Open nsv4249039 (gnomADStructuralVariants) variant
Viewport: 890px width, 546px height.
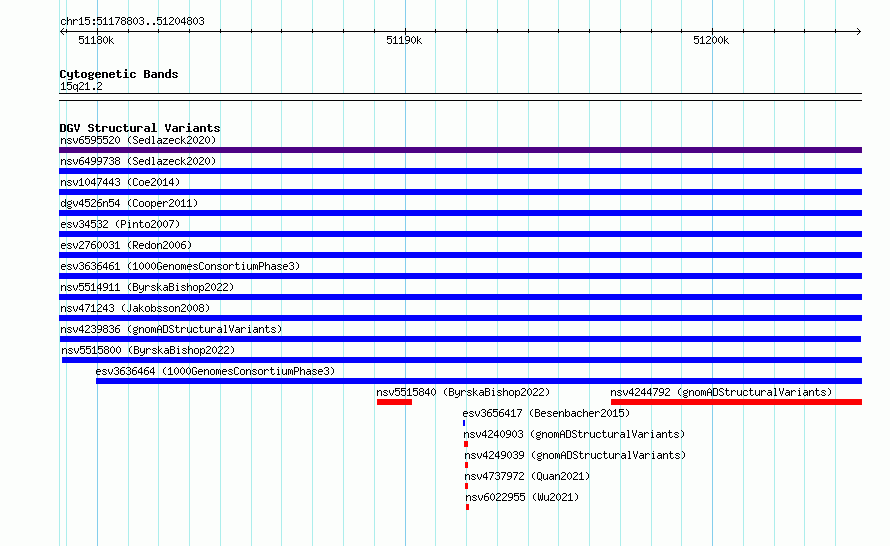click(575, 455)
